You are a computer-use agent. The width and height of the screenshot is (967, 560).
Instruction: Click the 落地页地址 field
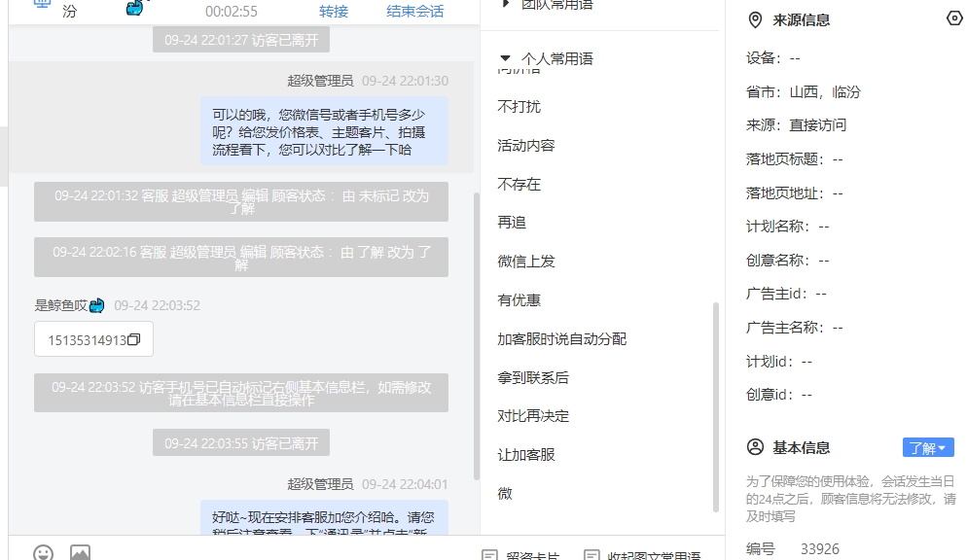(794, 192)
